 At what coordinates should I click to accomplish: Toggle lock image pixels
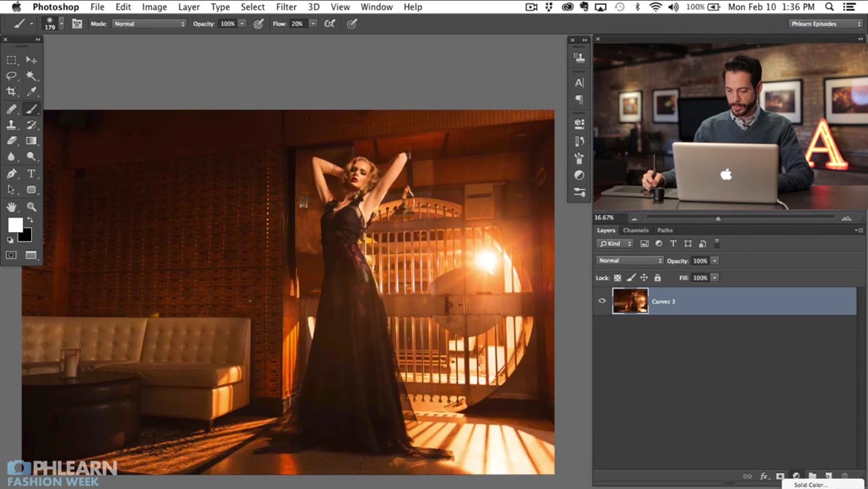coord(631,278)
